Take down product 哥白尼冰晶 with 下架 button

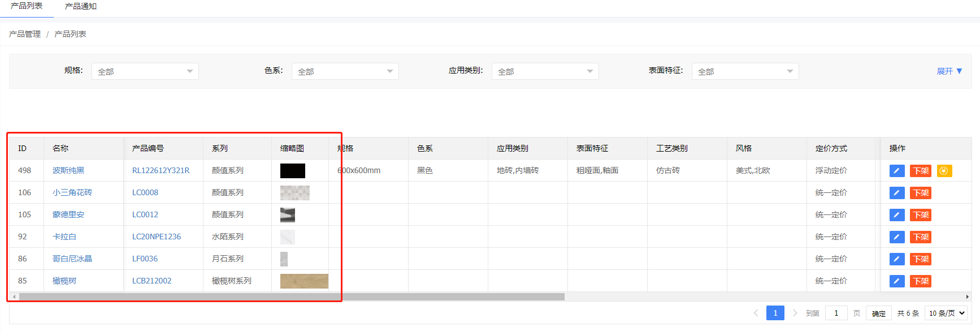(x=921, y=259)
